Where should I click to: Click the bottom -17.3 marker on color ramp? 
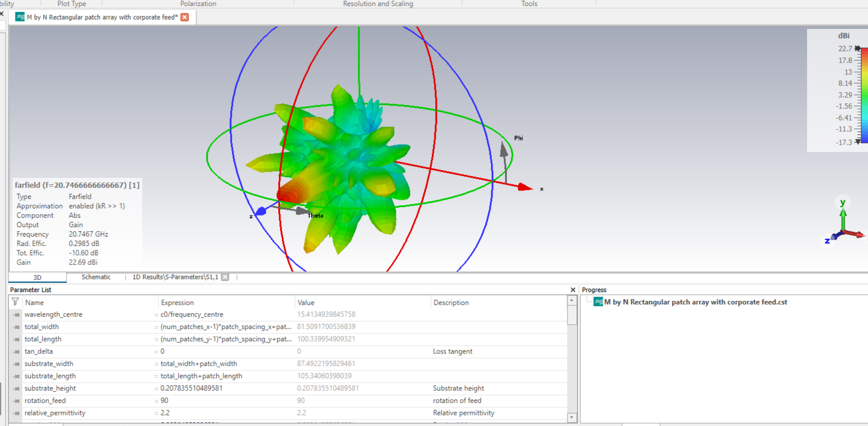point(857,141)
